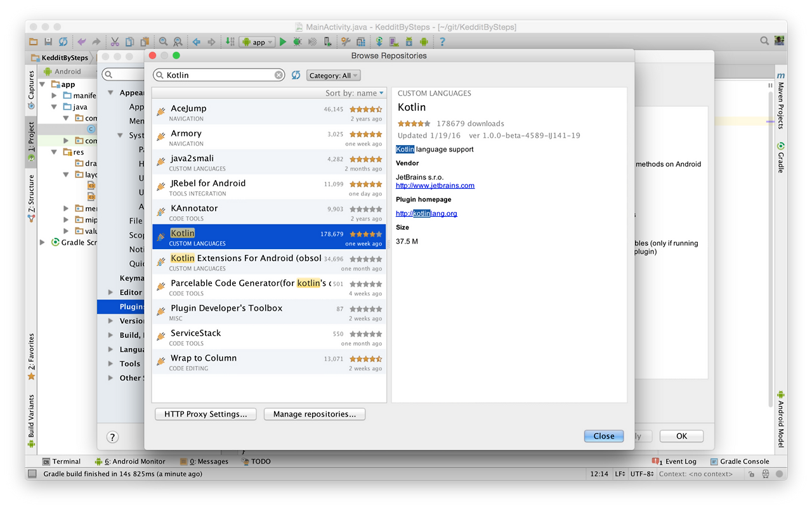The width and height of the screenshot is (812, 509).
Task: Click the Kotlin plugin search field
Action: [x=219, y=75]
